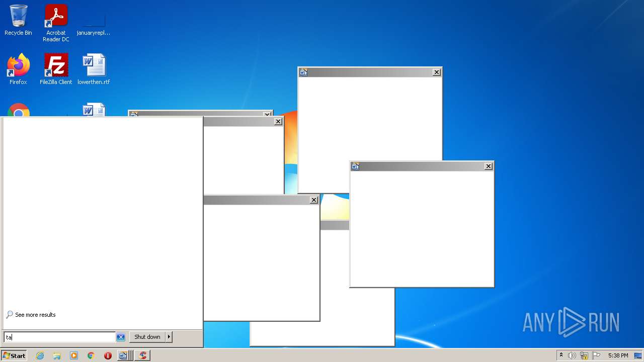
Task: Close the lower-middle blank window
Action: pyautogui.click(x=314, y=200)
